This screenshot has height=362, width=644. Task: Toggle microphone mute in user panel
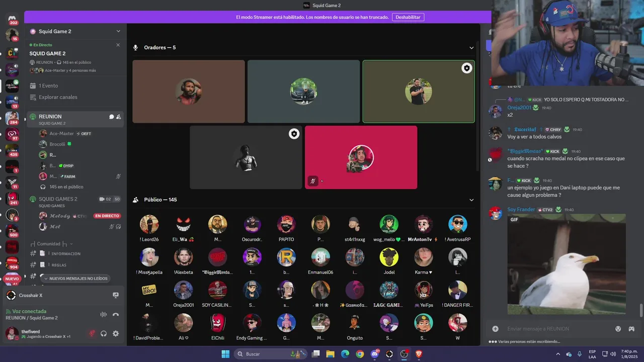92,333
